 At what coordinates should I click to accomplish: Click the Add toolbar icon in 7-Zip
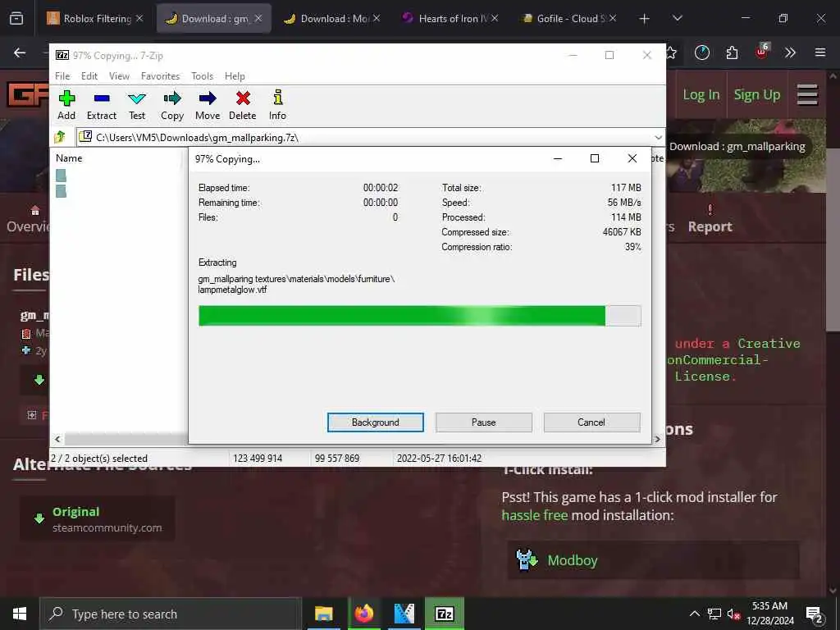point(66,105)
